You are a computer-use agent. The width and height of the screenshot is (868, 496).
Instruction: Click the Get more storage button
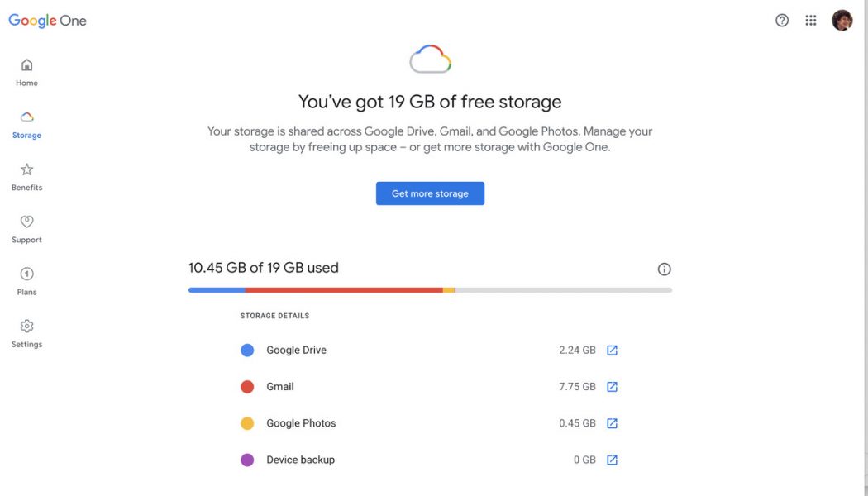point(430,193)
